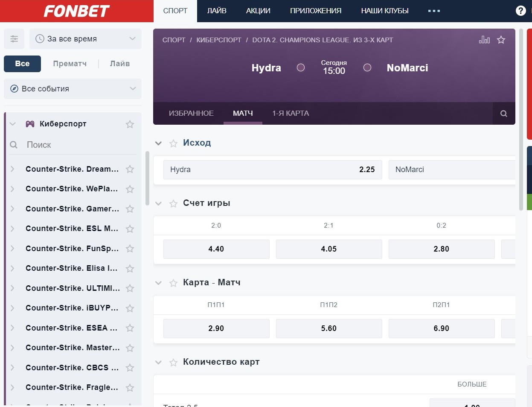Star the Counter-Strike. Dream... tournament
Image resolution: width=532 pixels, height=407 pixels.
(x=130, y=169)
